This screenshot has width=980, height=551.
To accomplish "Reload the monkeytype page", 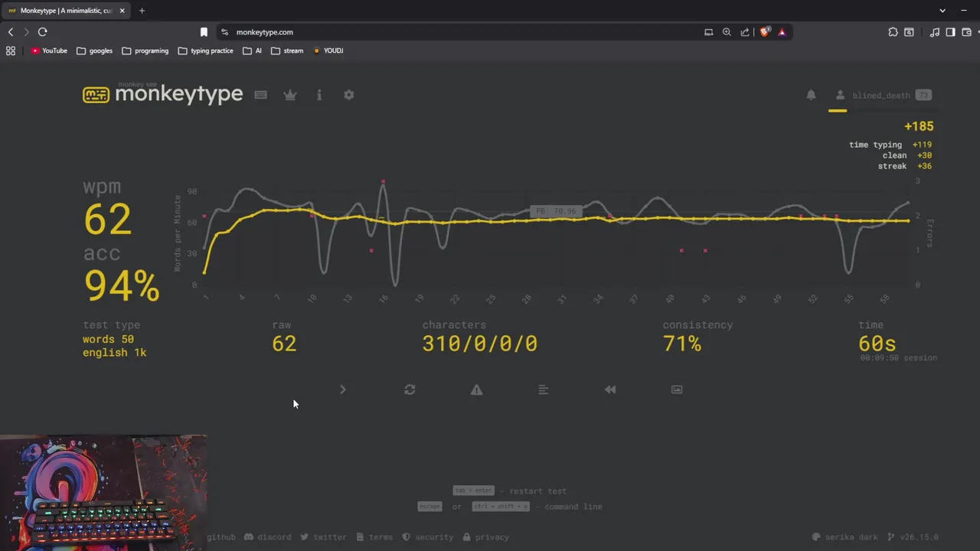I will (43, 32).
